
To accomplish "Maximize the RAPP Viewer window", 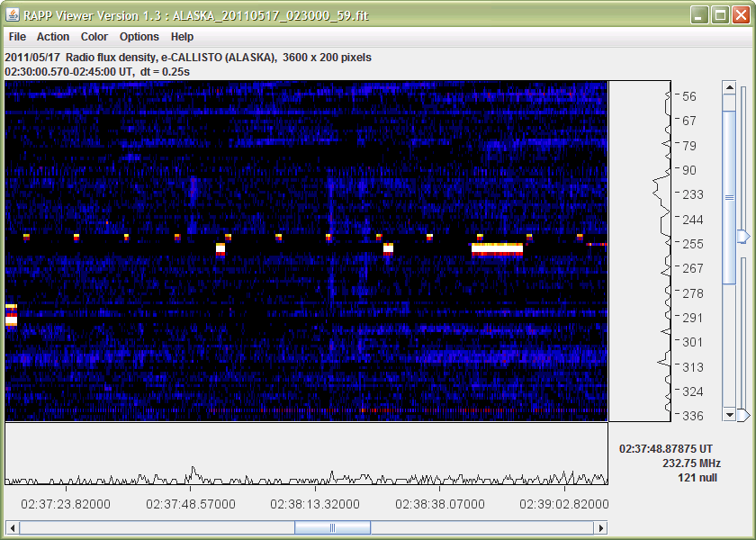I will point(720,15).
